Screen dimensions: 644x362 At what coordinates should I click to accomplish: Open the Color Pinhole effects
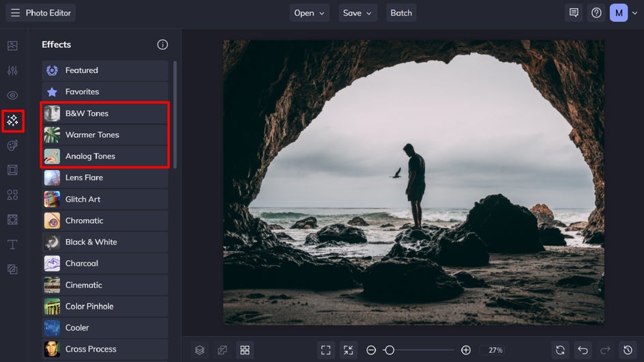coord(105,306)
